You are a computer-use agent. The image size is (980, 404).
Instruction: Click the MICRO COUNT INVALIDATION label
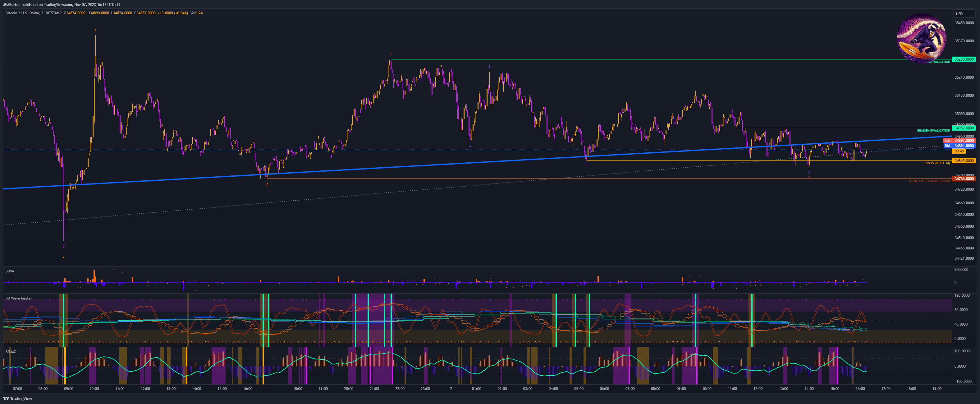(x=929, y=181)
